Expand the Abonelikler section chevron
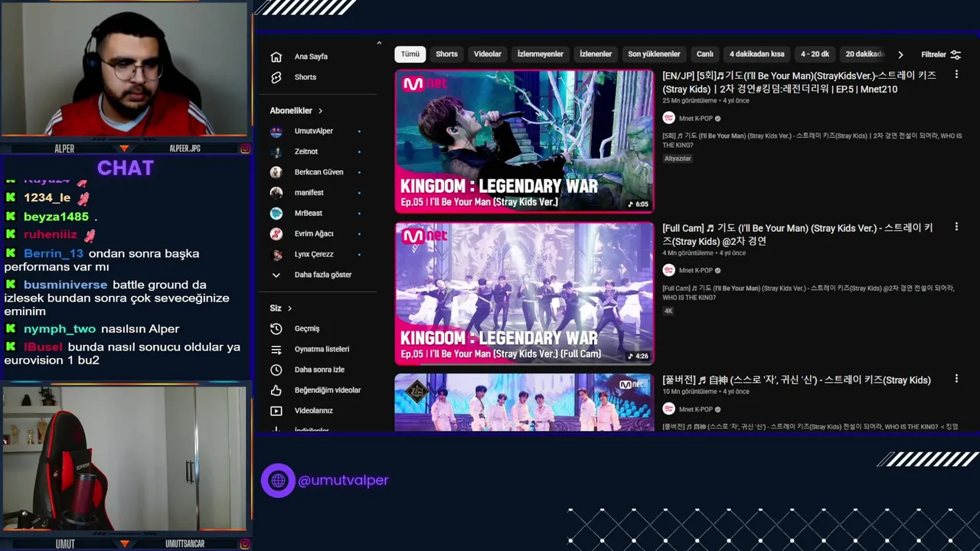980x551 pixels. 320,111
